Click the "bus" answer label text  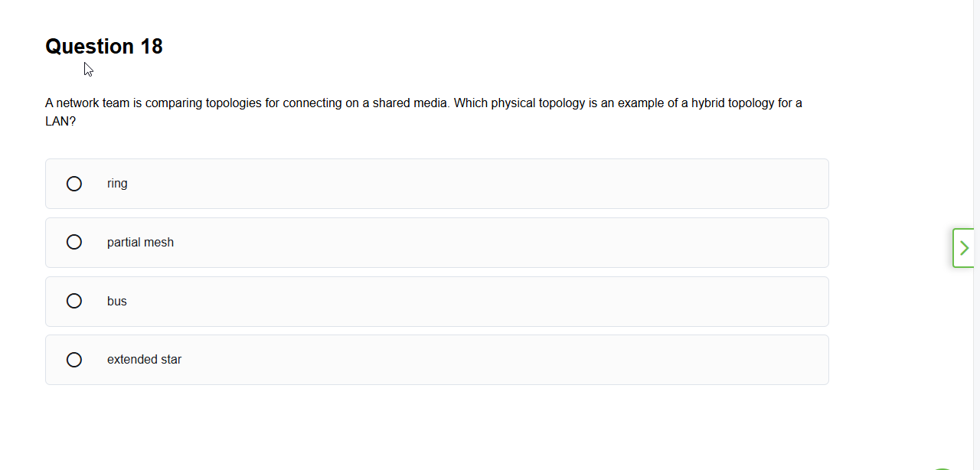pos(117,302)
